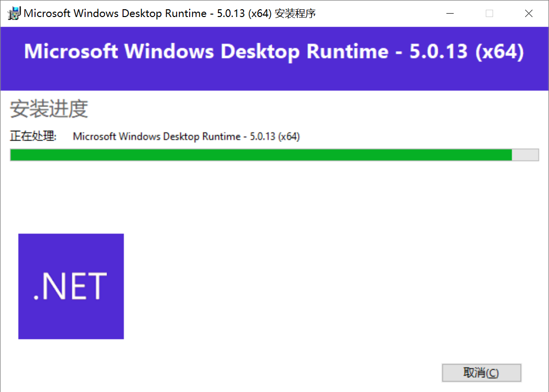This screenshot has width=549, height=392.
Task: Click the installer icon in title bar
Action: pos(15,13)
